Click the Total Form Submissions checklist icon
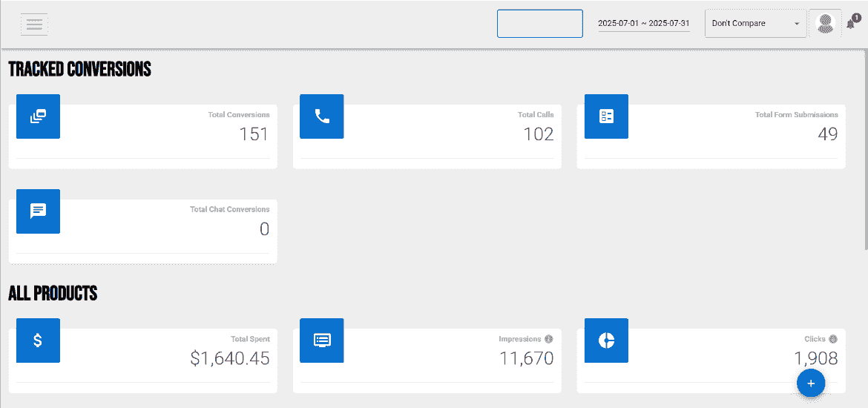This screenshot has width=868, height=408. point(607,116)
